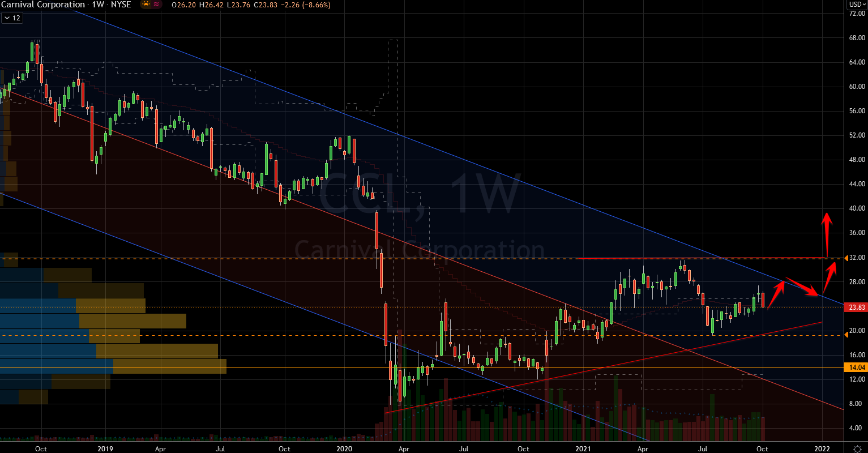Click the NYSE exchange label in title
Image resolution: width=868 pixels, height=453 pixels.
coord(122,5)
